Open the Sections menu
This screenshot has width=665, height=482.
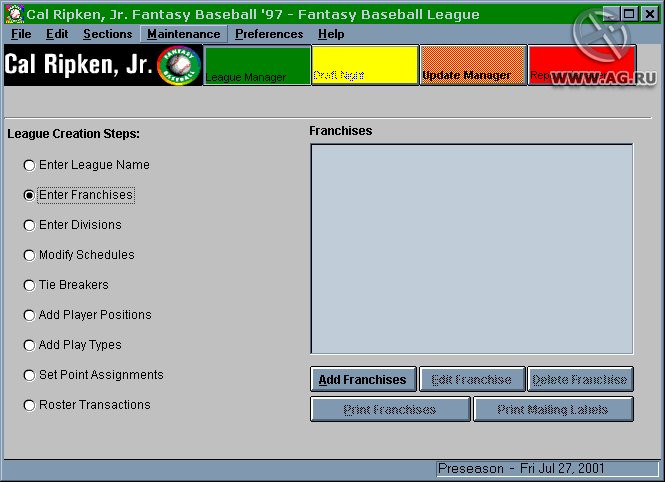pos(108,34)
